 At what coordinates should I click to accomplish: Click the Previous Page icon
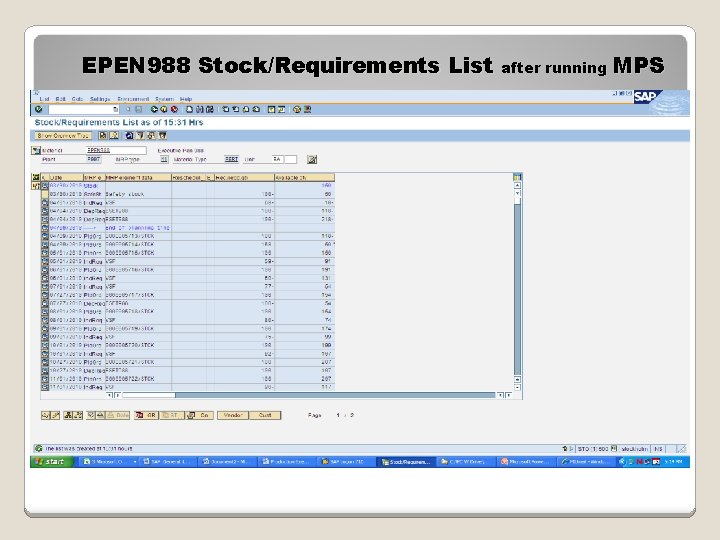point(236,109)
